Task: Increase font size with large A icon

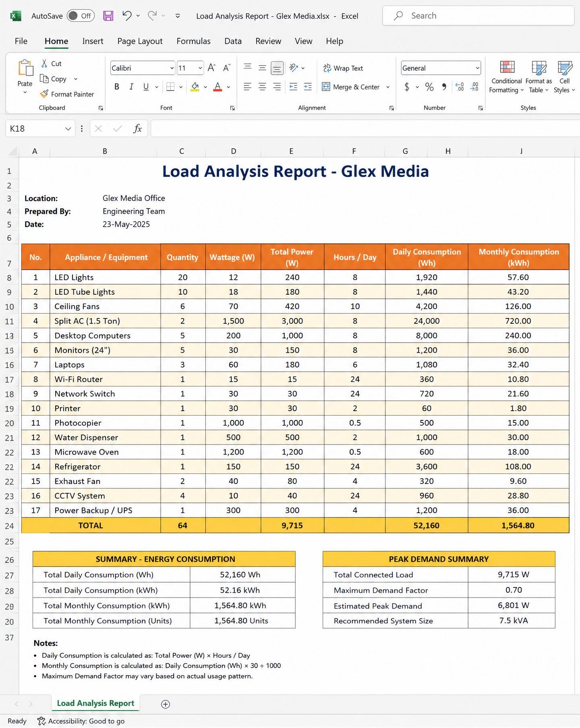Action: (211, 68)
